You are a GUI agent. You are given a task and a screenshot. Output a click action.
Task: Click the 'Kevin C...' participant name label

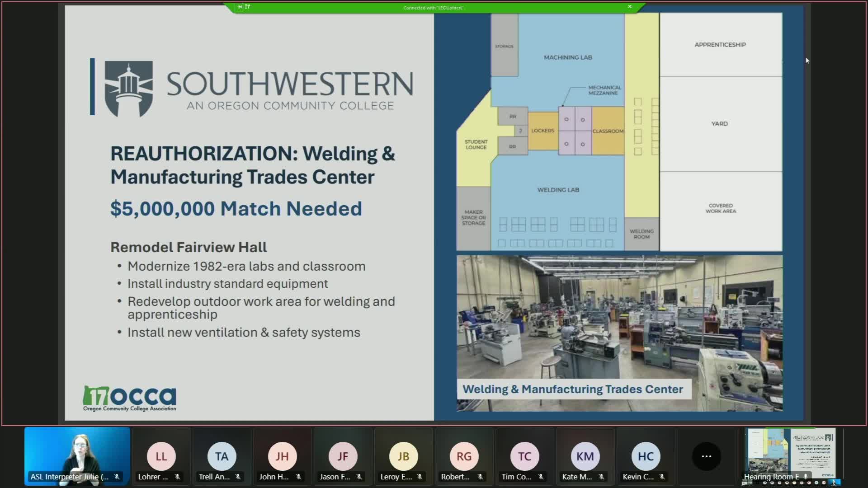[638, 477]
